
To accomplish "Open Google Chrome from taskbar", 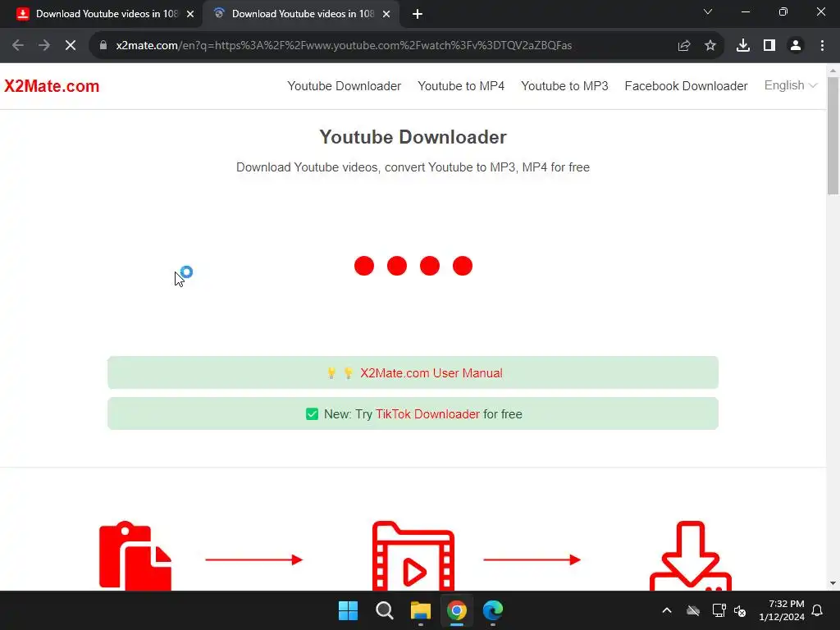I will 456,610.
